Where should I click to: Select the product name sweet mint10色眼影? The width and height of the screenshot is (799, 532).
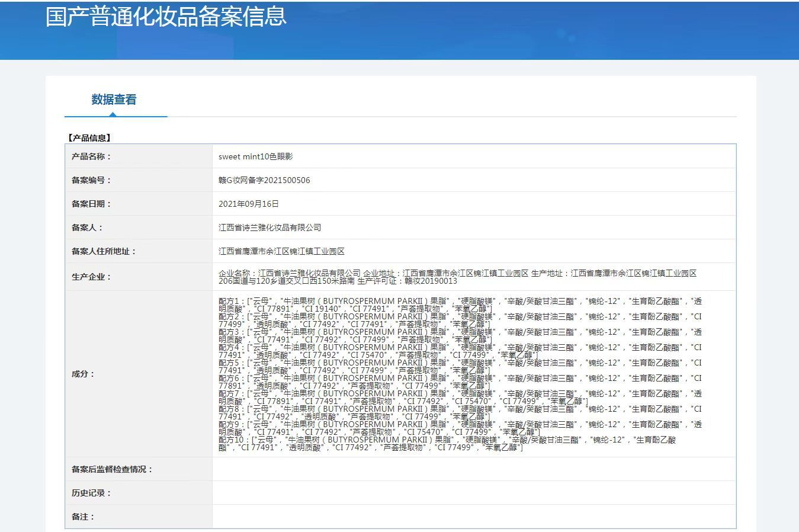coord(255,156)
